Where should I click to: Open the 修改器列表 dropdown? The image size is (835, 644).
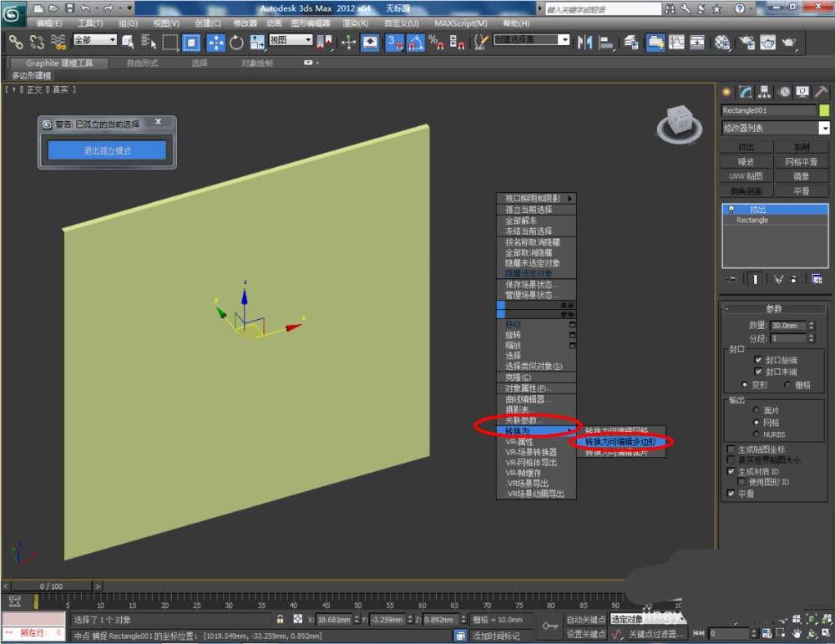point(776,128)
